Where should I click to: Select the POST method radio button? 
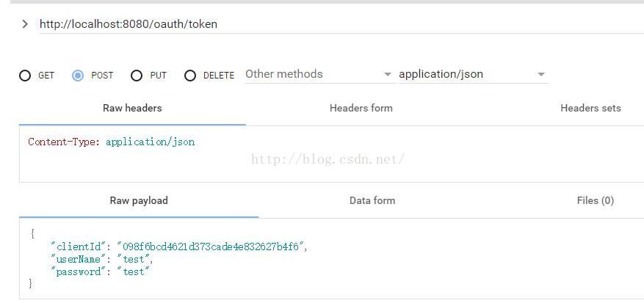[x=78, y=75]
